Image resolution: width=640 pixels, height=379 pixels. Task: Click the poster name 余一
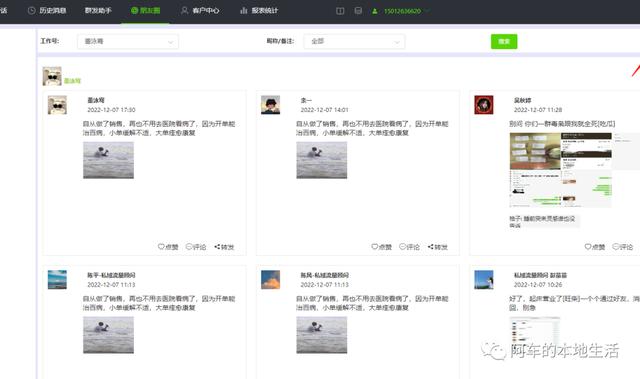tap(306, 100)
